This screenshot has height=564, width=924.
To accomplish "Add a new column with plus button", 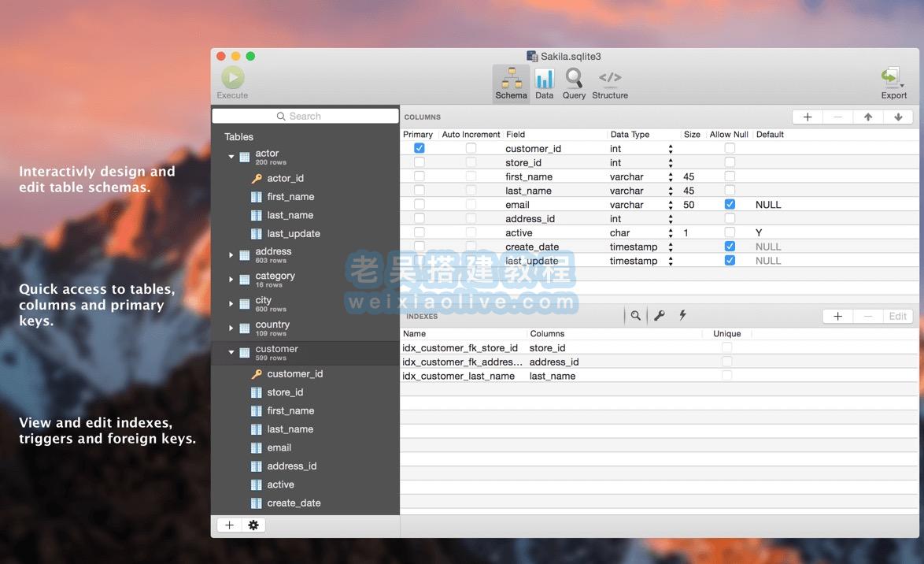I will coord(806,116).
